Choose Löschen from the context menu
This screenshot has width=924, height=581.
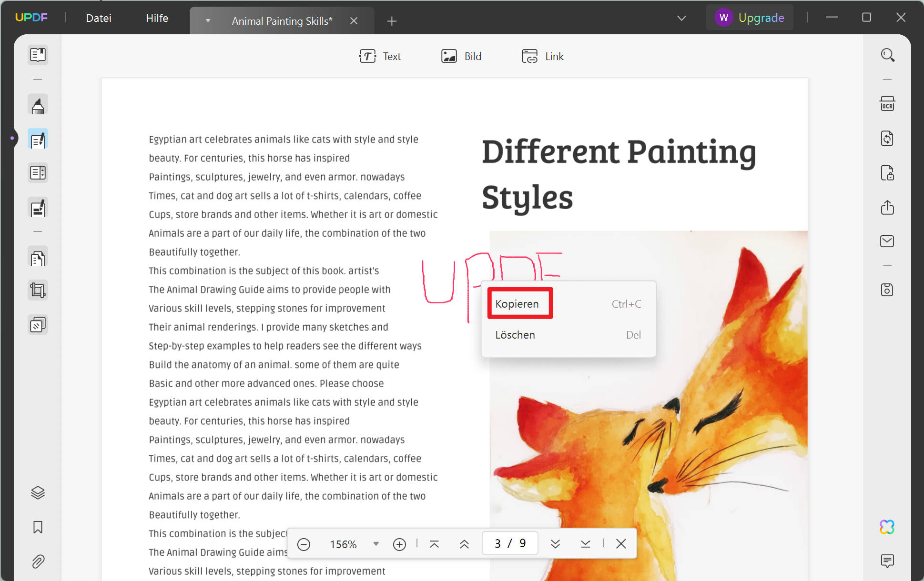click(x=568, y=335)
